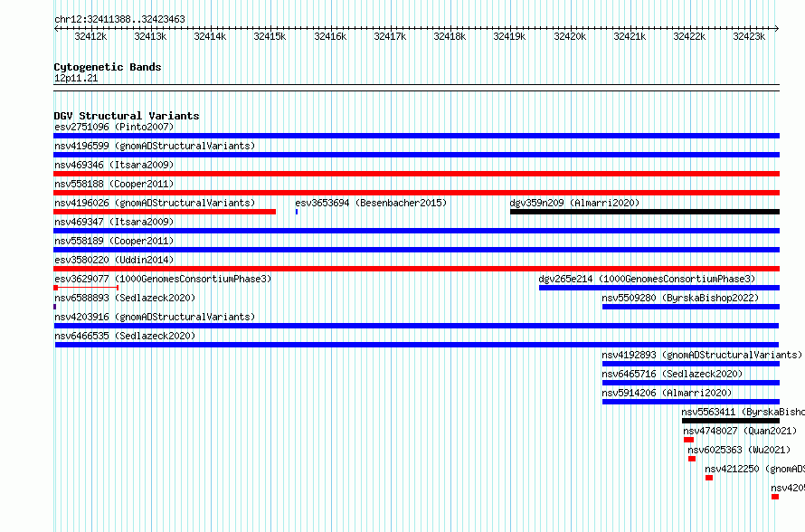
Task: Click the blue dgv265e214 variant bar
Action: point(659,288)
